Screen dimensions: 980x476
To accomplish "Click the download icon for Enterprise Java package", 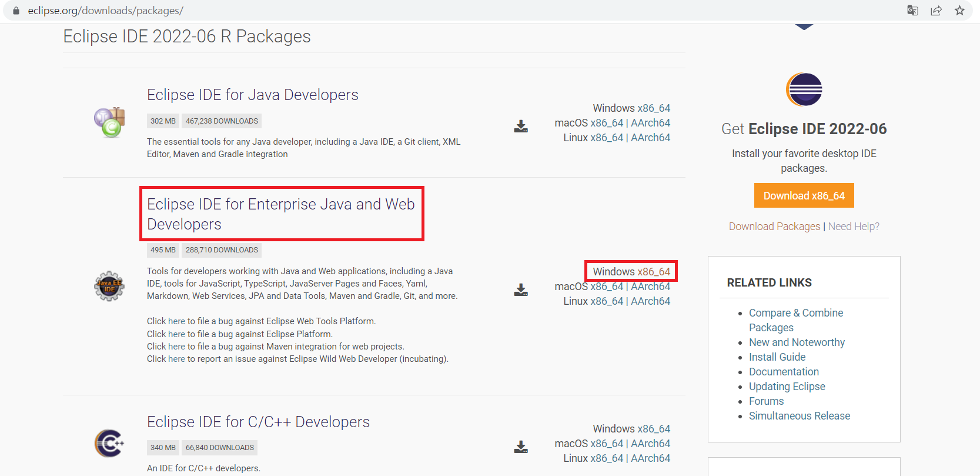I will (521, 290).
